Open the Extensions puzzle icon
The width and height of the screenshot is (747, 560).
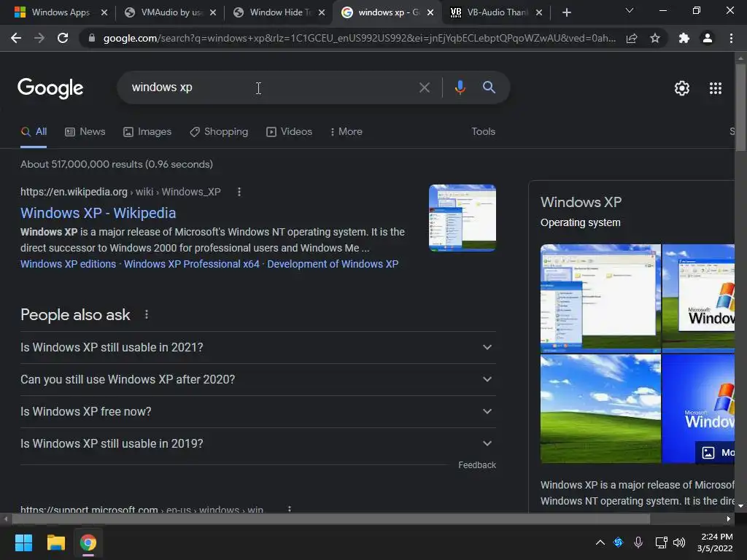pos(684,38)
